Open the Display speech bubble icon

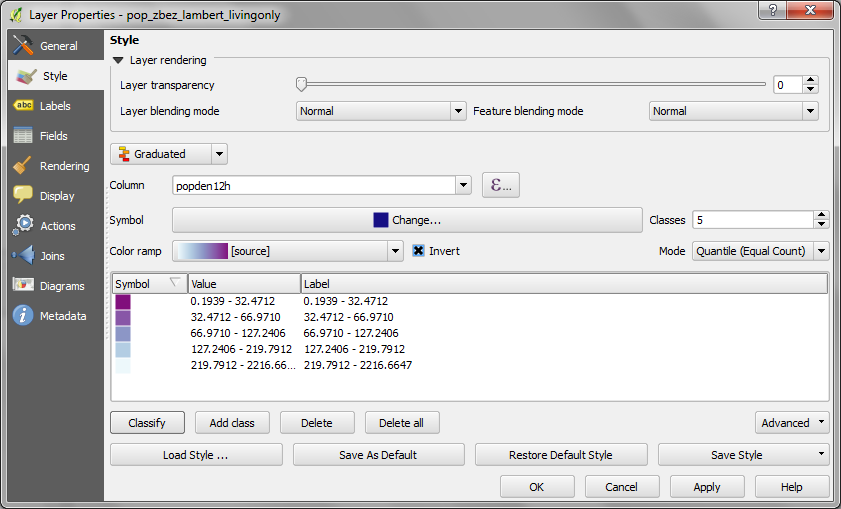tap(22, 196)
